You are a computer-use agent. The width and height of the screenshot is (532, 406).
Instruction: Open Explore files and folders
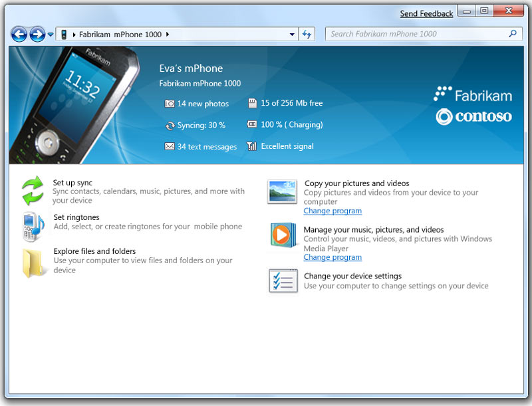click(x=94, y=251)
